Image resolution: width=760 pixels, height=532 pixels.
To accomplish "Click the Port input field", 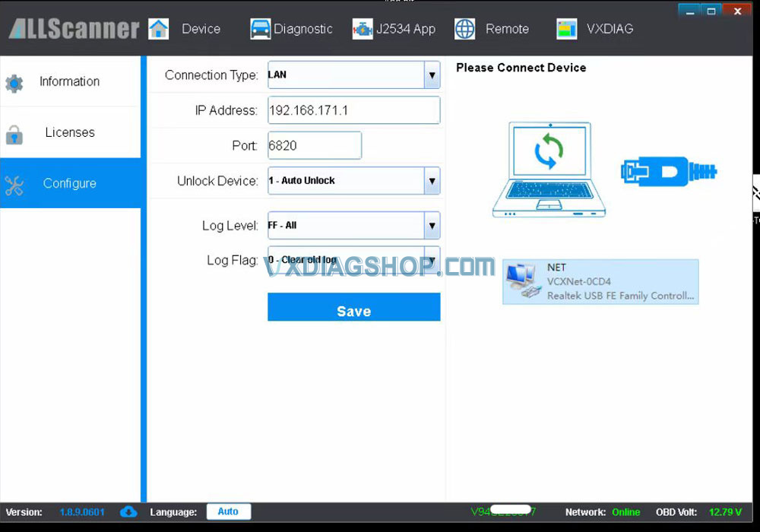I will coord(315,145).
